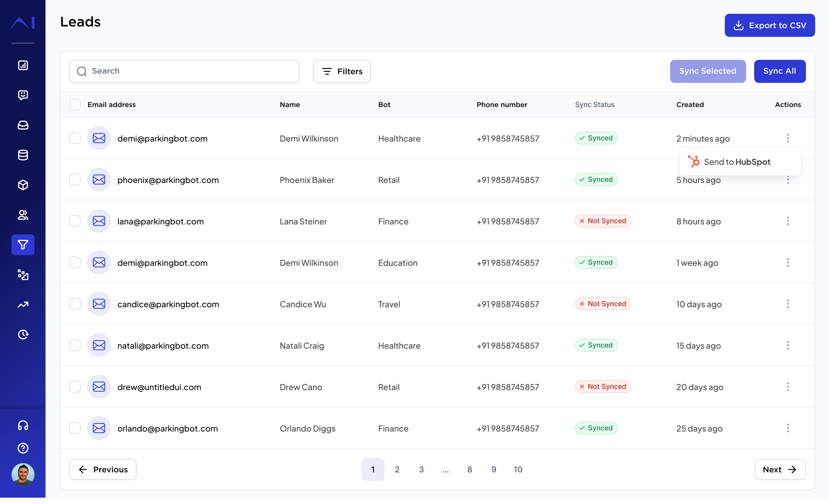Click the Previous page button
The image size is (829, 504).
(102, 469)
